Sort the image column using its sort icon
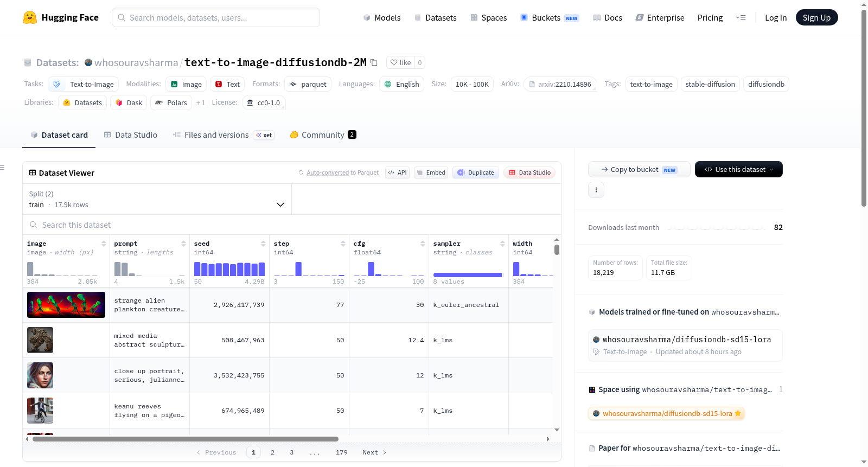This screenshot has height=467, width=868. pyautogui.click(x=104, y=244)
